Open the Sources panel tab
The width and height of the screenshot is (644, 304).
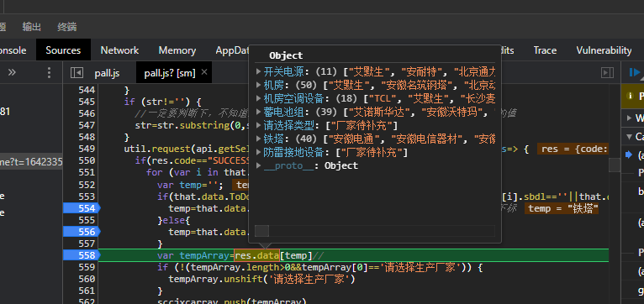(x=63, y=50)
